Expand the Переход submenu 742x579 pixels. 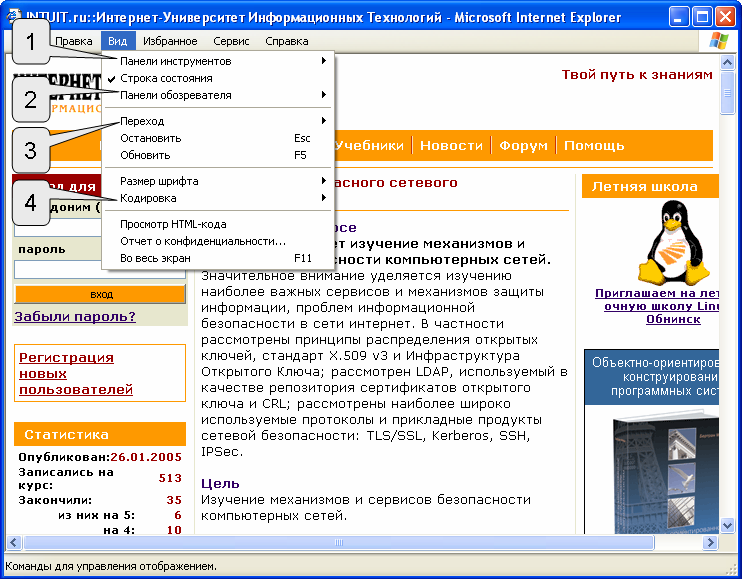point(218,121)
